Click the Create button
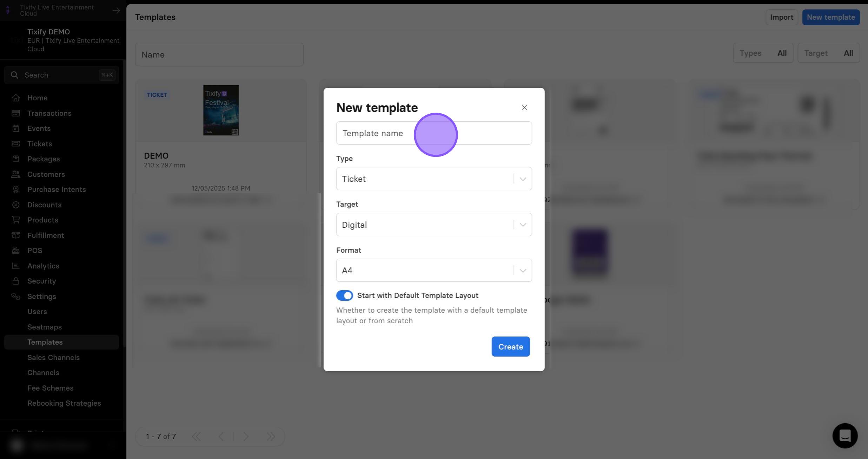This screenshot has width=868, height=459. 510,347
